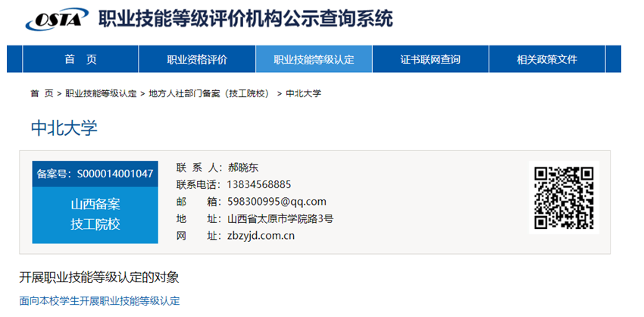
Task: Click the address 山西省太原市学院路3号
Action: [x=280, y=218]
